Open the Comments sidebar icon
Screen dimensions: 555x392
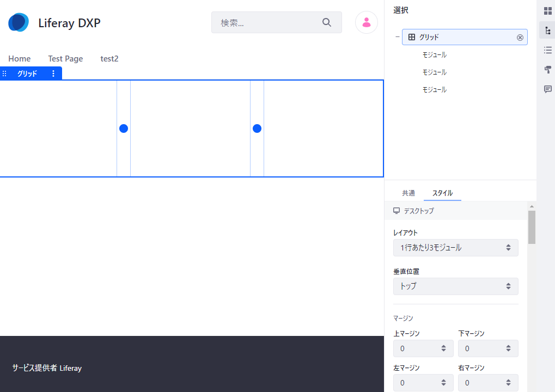[x=548, y=89]
